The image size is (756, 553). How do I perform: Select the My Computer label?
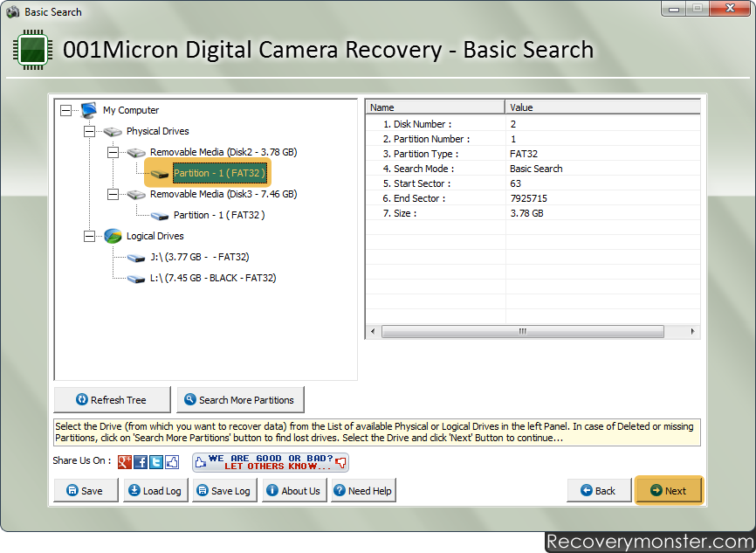pyautogui.click(x=131, y=110)
